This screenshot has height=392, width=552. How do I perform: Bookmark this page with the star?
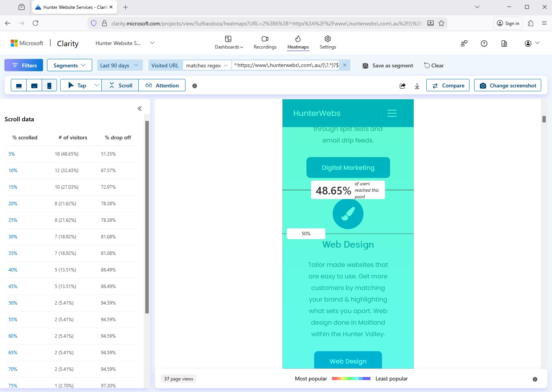click(441, 23)
